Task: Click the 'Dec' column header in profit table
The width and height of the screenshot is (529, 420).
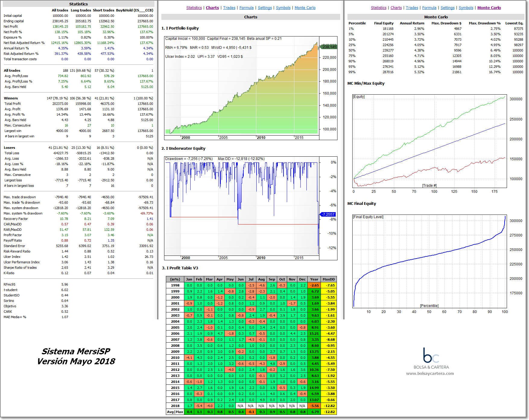Action: point(303,279)
